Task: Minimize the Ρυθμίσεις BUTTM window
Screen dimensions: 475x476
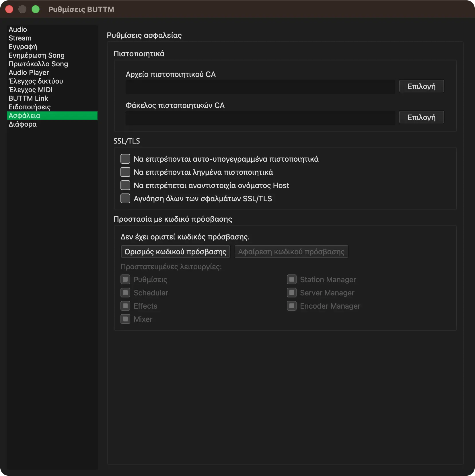Action: click(22, 9)
